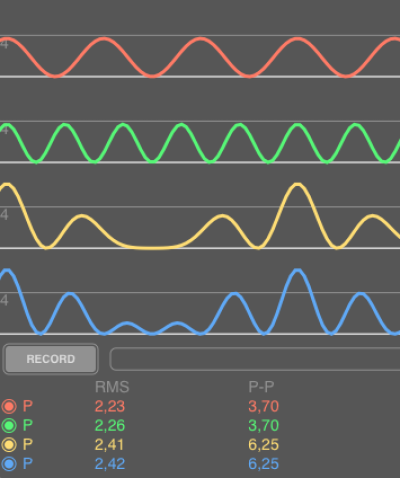Image resolution: width=400 pixels, height=478 pixels.
Task: Click the red P channel label
Action: (x=28, y=406)
